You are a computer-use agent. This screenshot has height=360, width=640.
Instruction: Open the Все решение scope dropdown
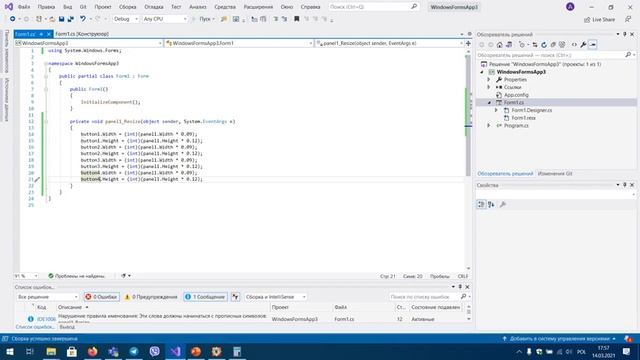coord(47,297)
